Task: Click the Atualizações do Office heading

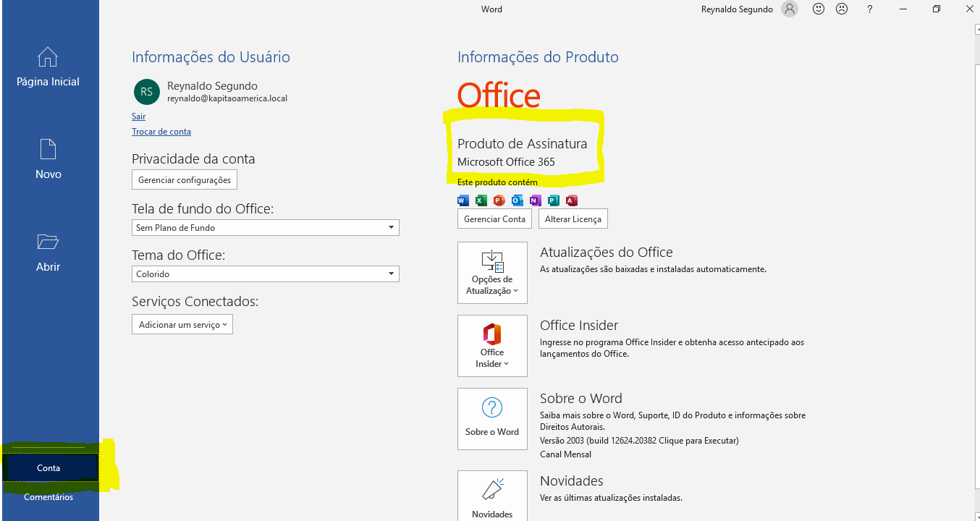Action: [607, 253]
